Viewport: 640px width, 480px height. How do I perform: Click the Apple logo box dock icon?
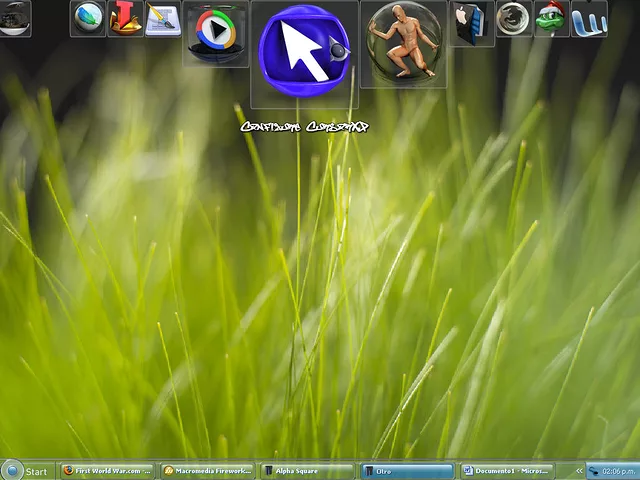pos(471,22)
